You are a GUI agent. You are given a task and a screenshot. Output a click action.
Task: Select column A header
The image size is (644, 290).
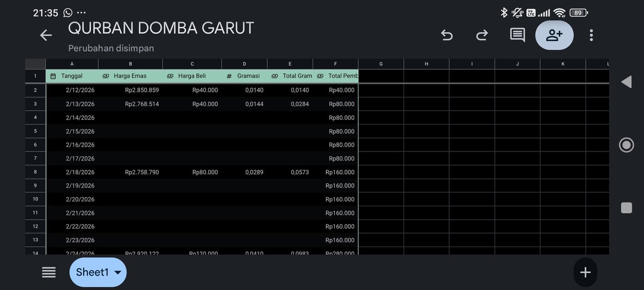(x=72, y=64)
